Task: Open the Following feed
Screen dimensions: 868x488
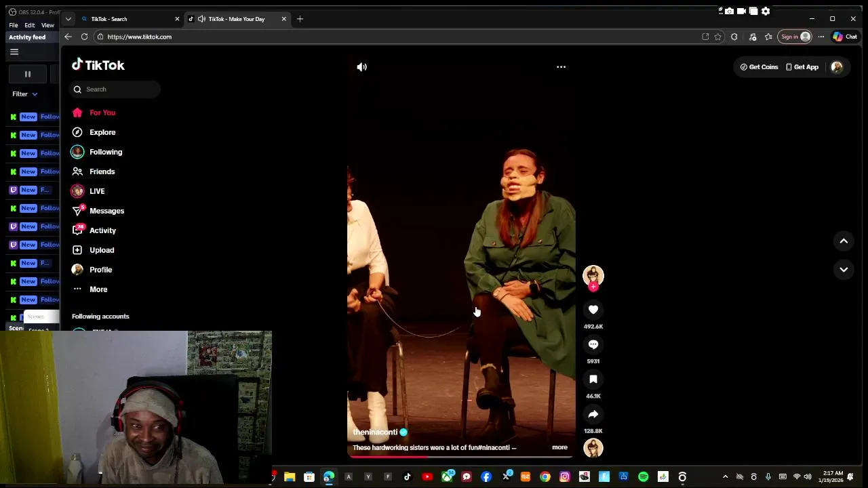Action: (97, 152)
